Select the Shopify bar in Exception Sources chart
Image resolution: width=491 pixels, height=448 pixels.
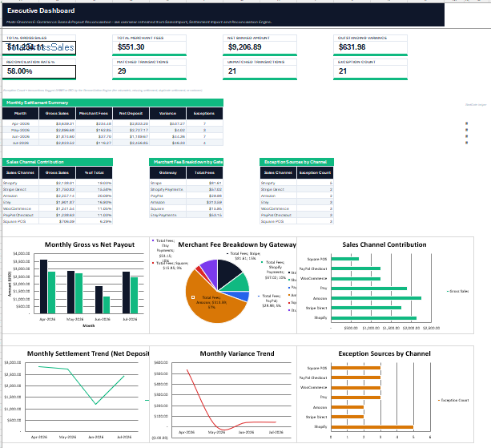coord(372,427)
